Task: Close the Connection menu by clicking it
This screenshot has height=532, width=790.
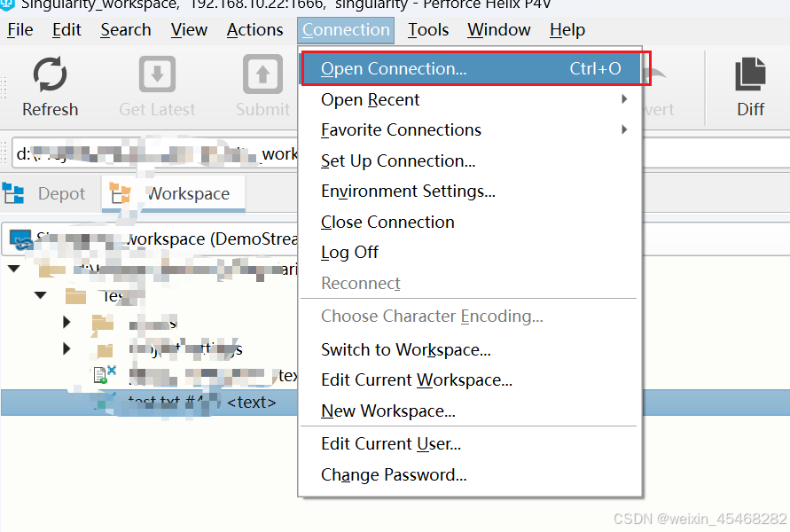Action: (346, 30)
